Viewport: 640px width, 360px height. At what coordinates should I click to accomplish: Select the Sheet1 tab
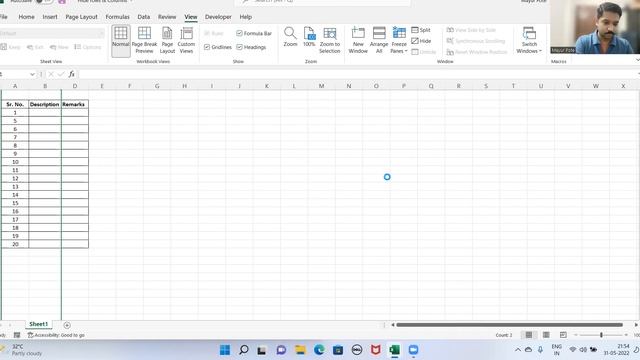38,324
